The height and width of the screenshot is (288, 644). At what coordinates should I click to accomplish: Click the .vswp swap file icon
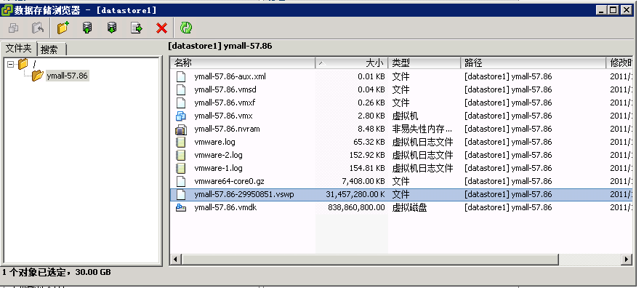181,195
